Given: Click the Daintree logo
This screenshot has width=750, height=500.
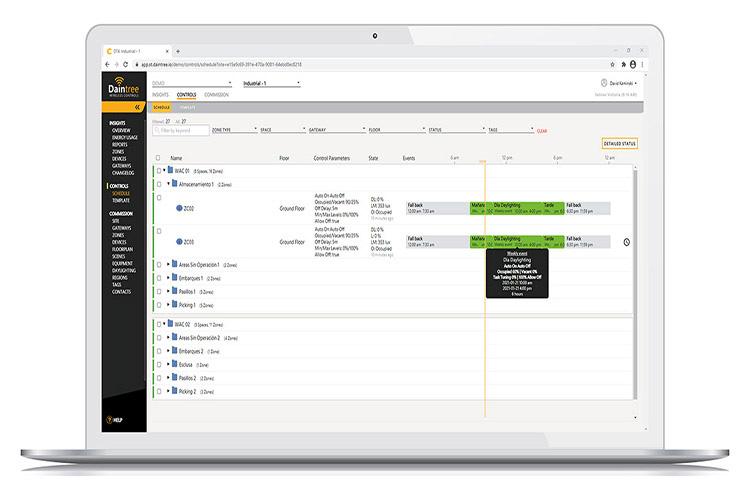Looking at the screenshot, I should click(x=123, y=87).
